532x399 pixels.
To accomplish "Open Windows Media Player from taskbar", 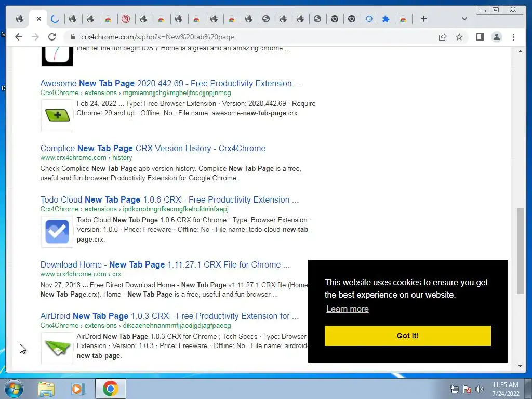I will pyautogui.click(x=77, y=389).
